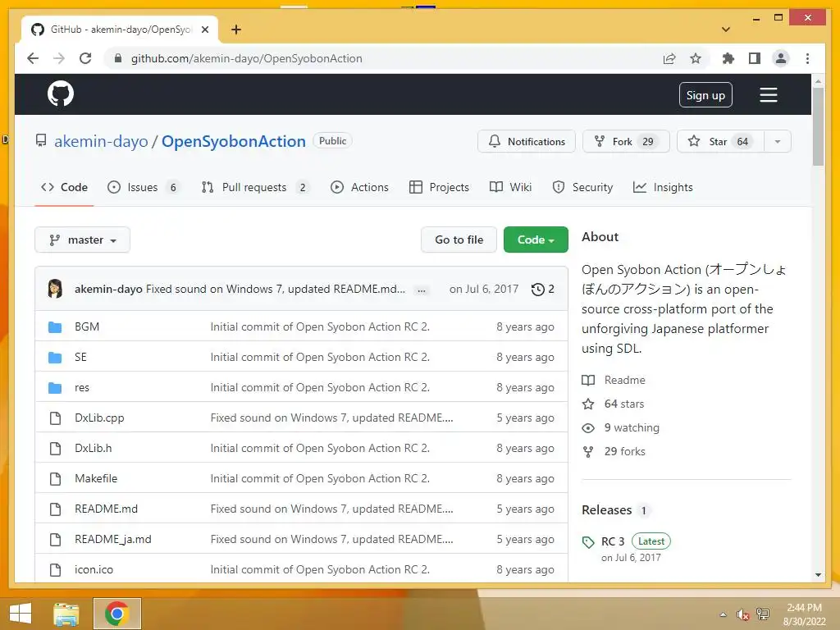840x630 pixels.
Task: Open the Chrome tab search chevron
Action: [726, 30]
